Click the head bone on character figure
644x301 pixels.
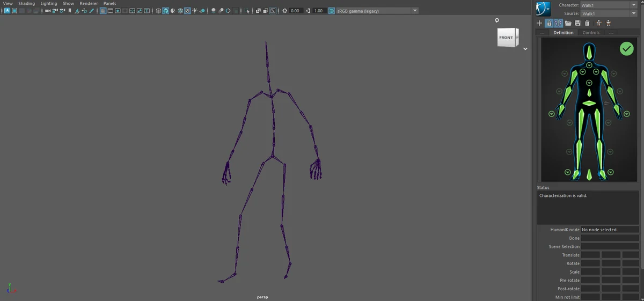click(x=589, y=53)
